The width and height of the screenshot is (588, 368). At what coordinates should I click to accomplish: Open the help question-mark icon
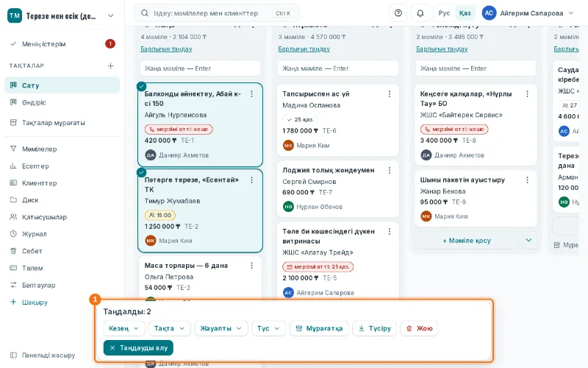(398, 13)
